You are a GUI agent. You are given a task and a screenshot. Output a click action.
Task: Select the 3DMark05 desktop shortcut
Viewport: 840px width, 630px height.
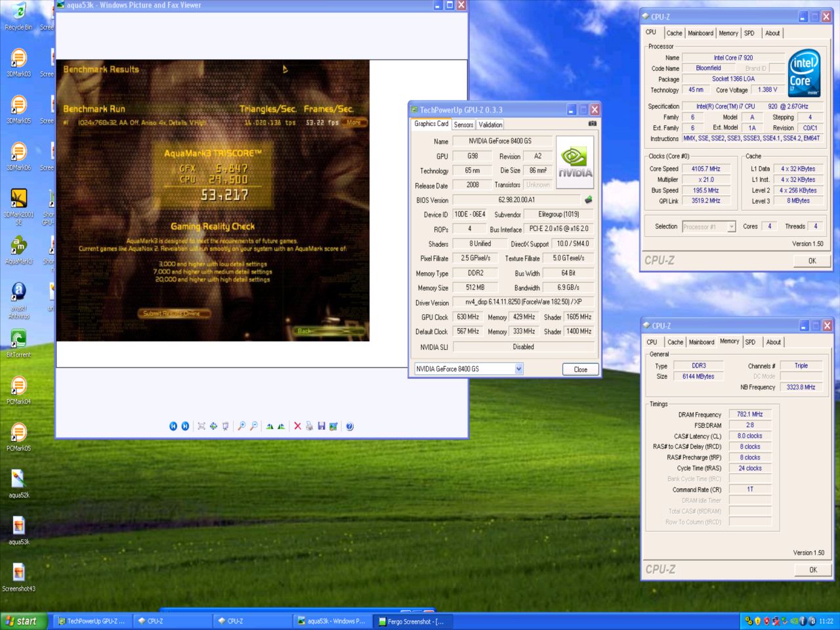pos(19,110)
